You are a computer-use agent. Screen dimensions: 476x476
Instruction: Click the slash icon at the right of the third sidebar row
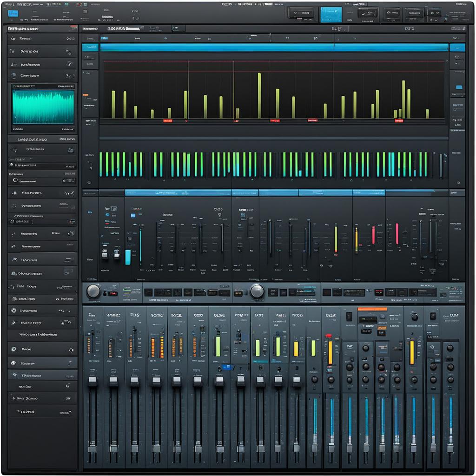click(70, 64)
